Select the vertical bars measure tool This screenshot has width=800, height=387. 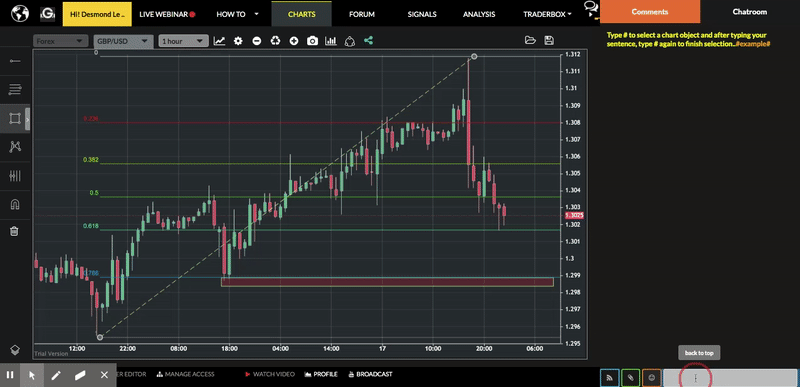15,176
